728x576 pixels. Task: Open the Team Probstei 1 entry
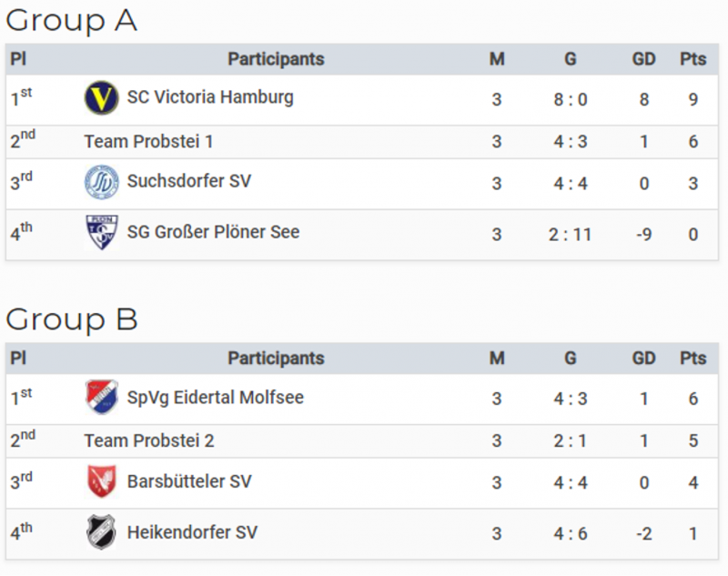coord(148,142)
